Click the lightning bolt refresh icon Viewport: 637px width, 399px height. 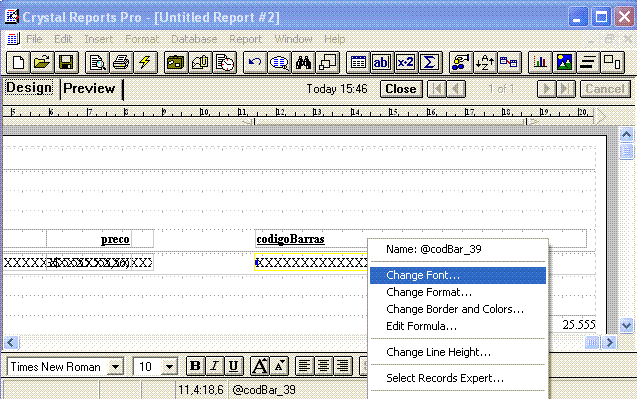click(145, 63)
